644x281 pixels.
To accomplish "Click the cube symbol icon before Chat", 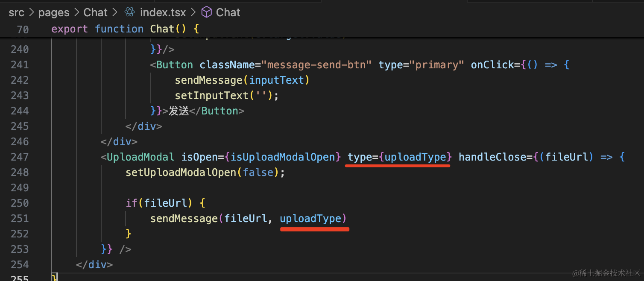I will click(x=207, y=12).
